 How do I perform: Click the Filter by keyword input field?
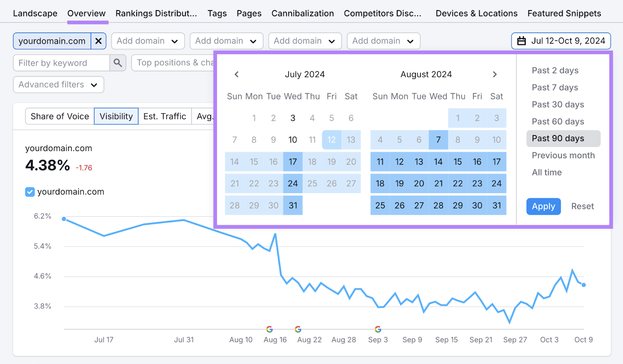coord(60,63)
